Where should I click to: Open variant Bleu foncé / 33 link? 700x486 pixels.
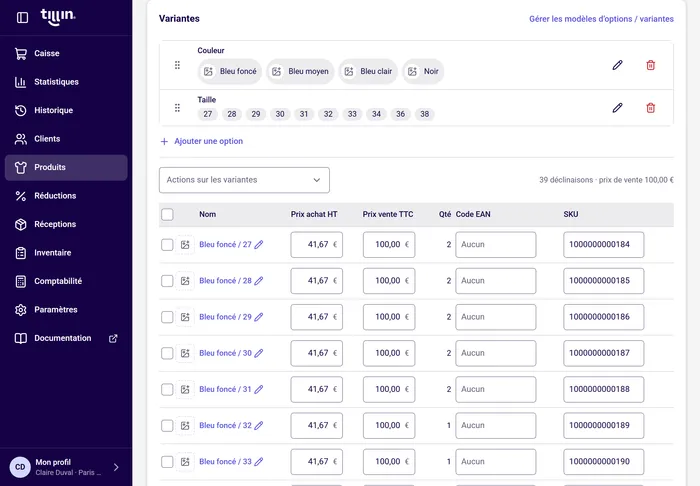coord(225,461)
